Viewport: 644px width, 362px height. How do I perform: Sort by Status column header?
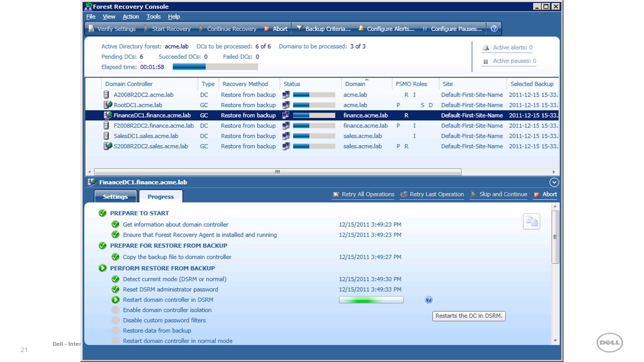coord(310,84)
